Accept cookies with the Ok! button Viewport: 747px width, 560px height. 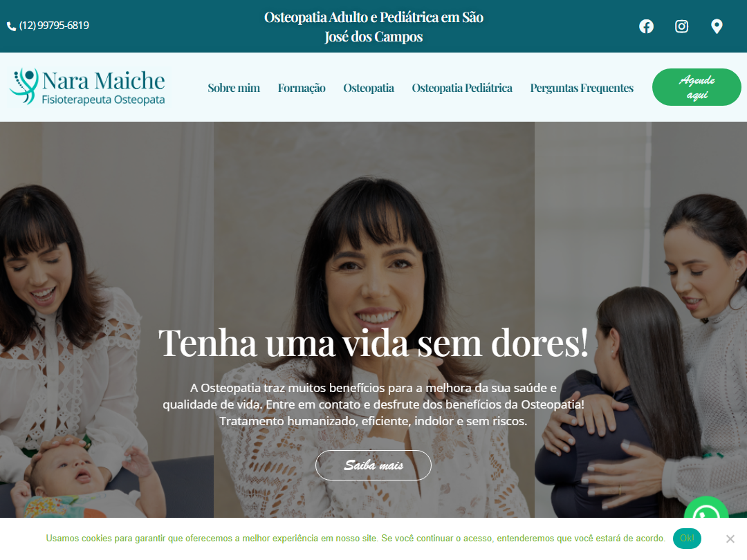tap(687, 538)
